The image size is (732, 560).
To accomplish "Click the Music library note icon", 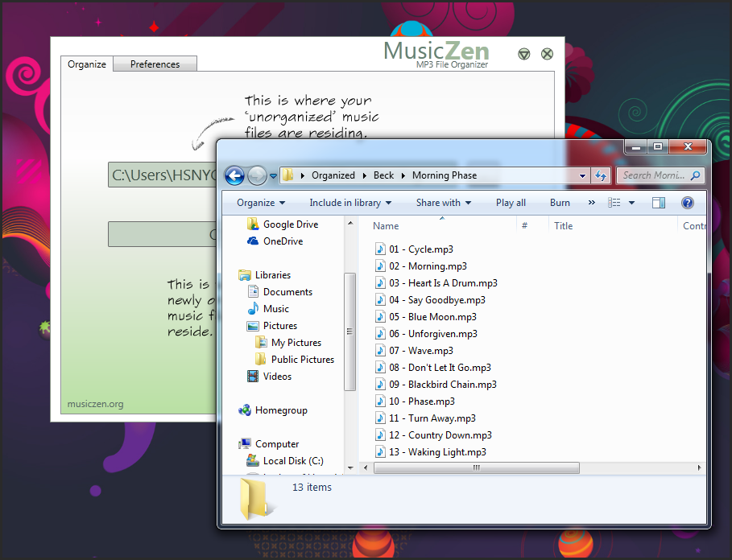I will [x=253, y=309].
